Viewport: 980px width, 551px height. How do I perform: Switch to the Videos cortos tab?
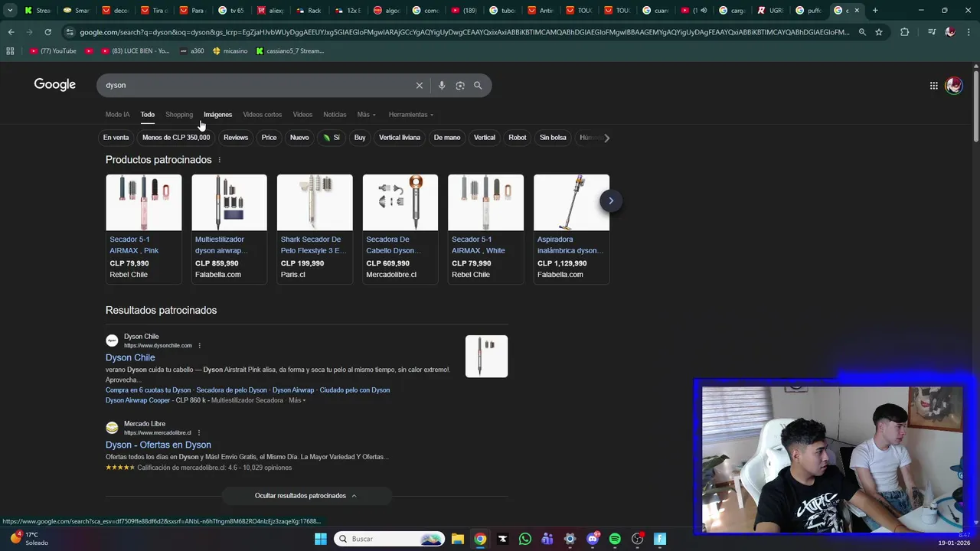coord(262,115)
